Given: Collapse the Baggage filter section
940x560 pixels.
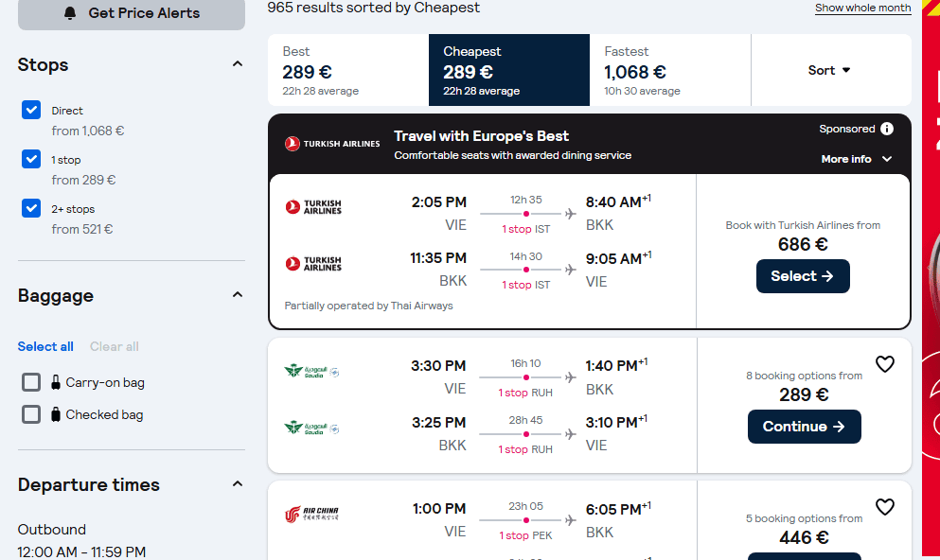Looking at the screenshot, I should click(238, 295).
